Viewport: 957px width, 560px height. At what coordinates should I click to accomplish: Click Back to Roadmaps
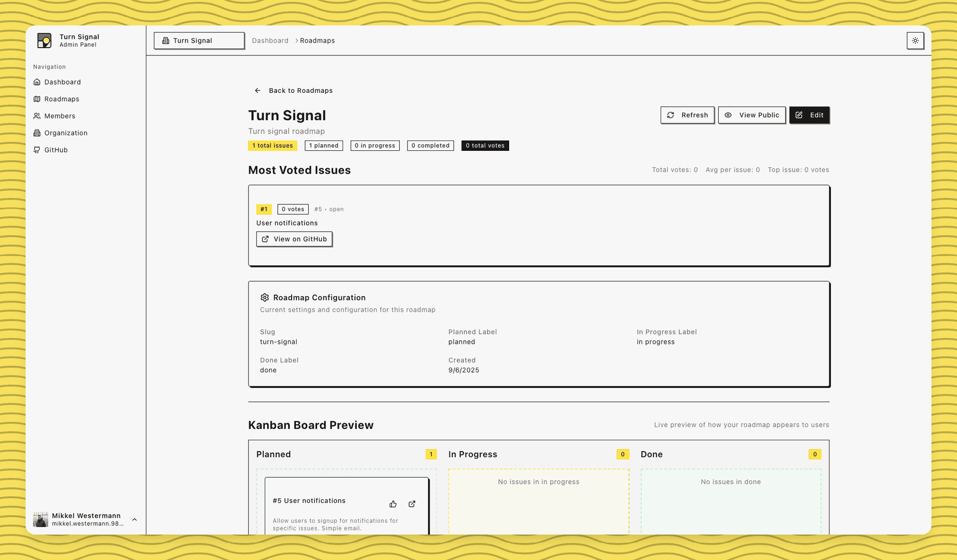[x=293, y=90]
